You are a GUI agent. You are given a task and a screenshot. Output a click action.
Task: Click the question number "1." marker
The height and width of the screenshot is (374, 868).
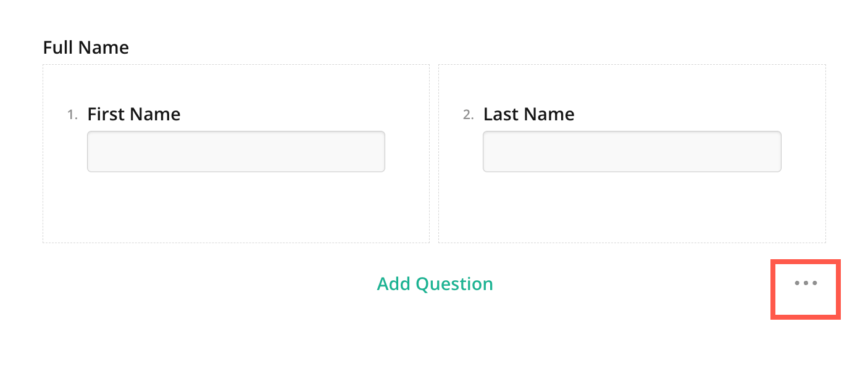[72, 115]
